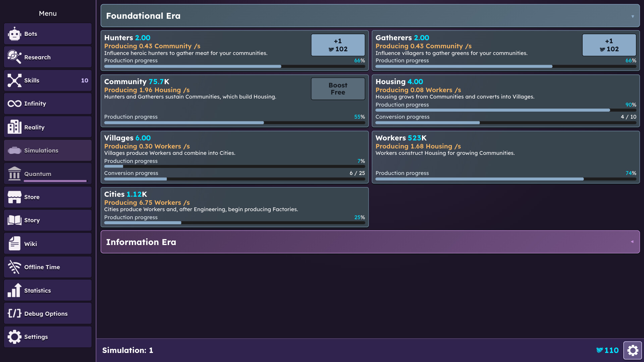Viewport: 644px width, 362px height.
Task: Click the Information Era header
Action: click(370, 242)
